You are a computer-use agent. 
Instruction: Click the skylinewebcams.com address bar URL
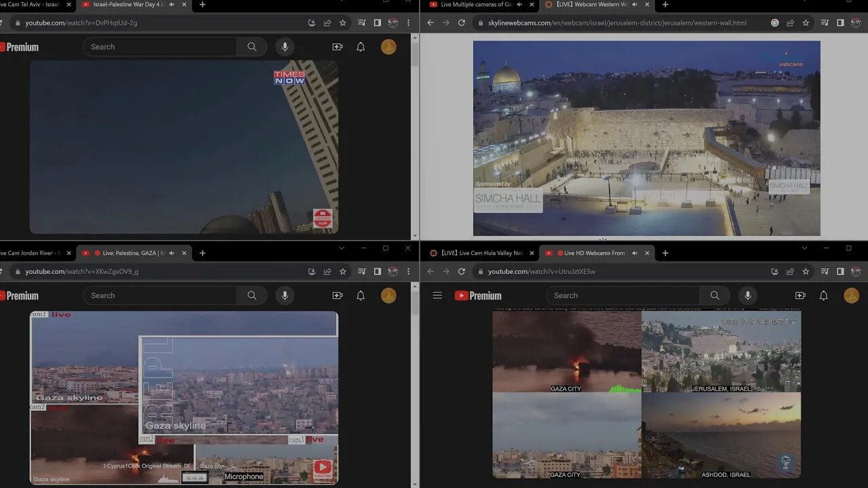pyautogui.click(x=617, y=22)
